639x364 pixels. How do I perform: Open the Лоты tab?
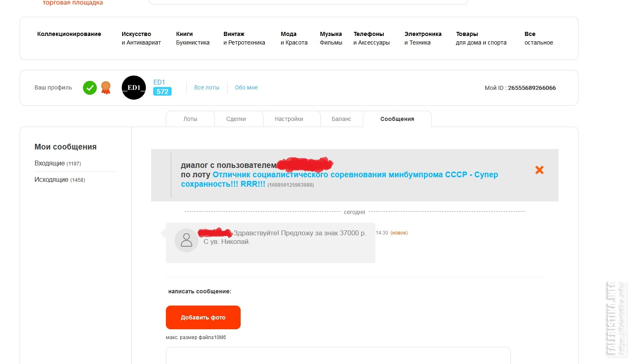(190, 119)
